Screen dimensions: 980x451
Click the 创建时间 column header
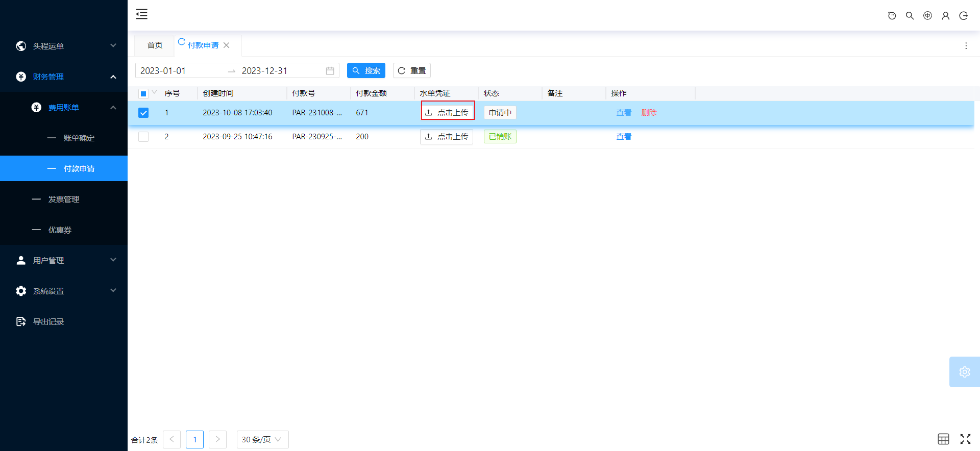pyautogui.click(x=218, y=93)
